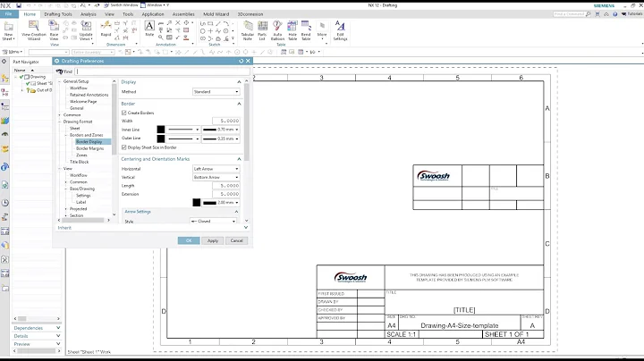Viewport: 644px width, 361px height.
Task: Click the OK button
Action: pos(189,240)
